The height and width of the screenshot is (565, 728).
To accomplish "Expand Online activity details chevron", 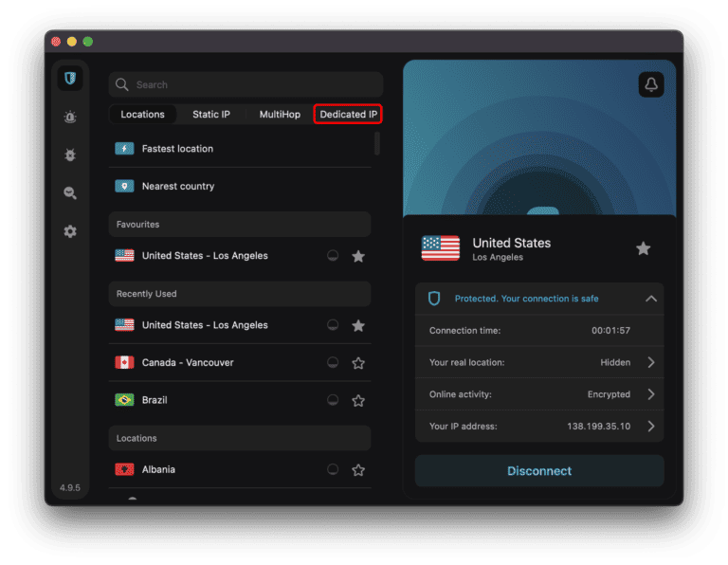I will [651, 394].
